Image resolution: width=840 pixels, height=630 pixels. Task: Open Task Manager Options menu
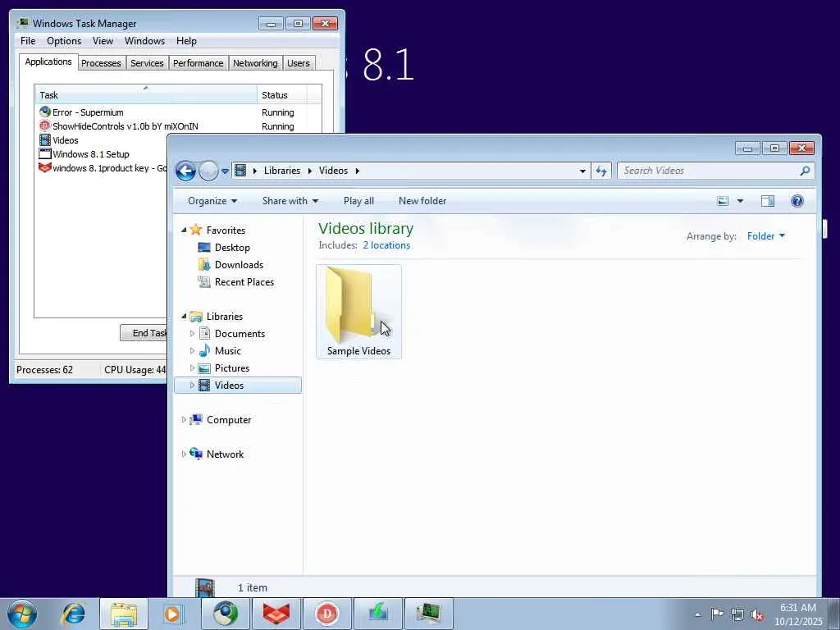click(64, 41)
